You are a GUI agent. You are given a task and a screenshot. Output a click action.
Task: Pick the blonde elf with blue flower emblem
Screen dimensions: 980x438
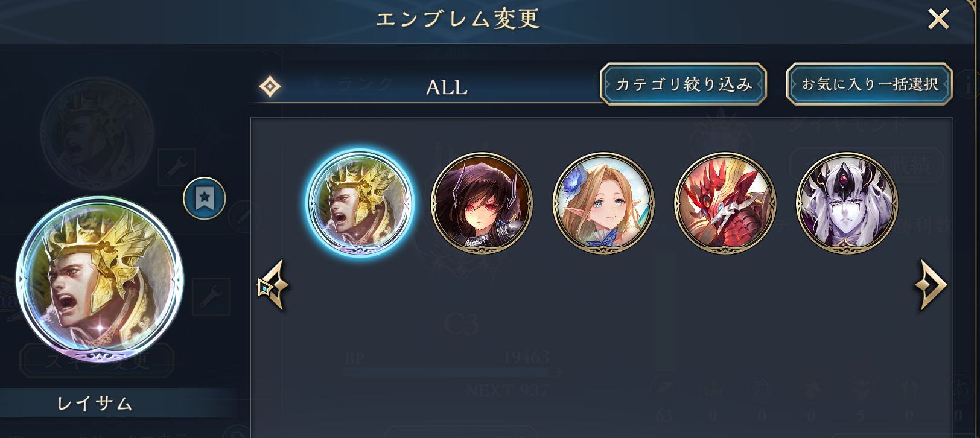(x=603, y=203)
